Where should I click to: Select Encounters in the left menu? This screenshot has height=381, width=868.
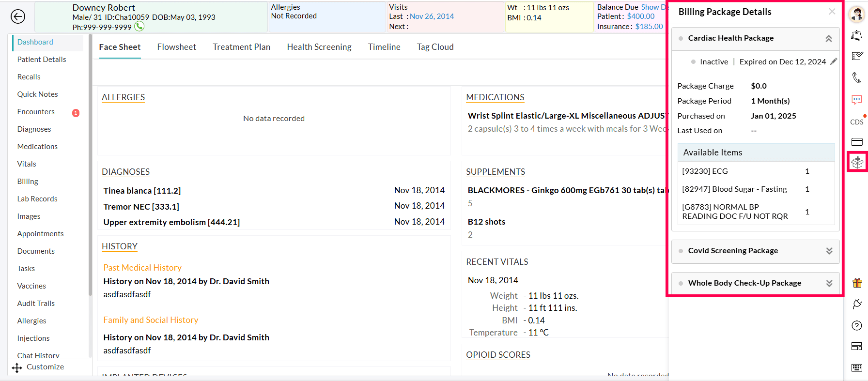click(36, 112)
